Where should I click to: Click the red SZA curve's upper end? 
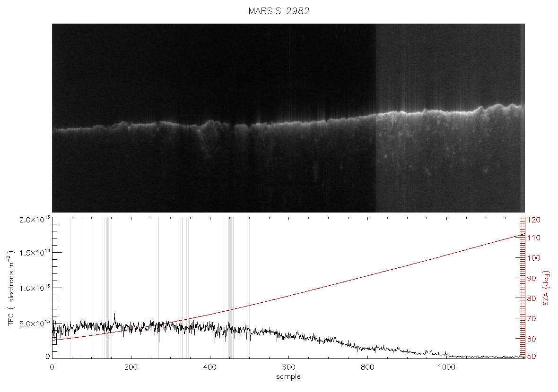(x=523, y=235)
